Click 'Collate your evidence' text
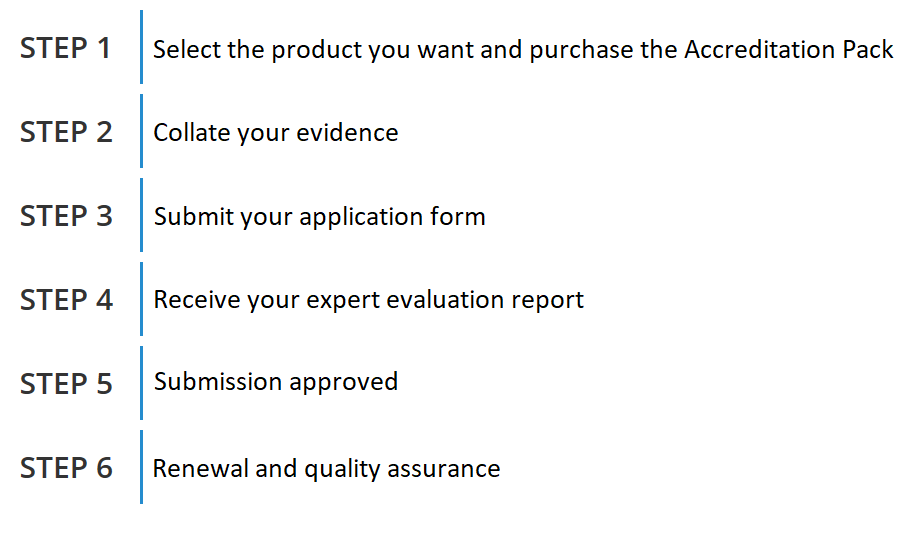 tap(275, 133)
